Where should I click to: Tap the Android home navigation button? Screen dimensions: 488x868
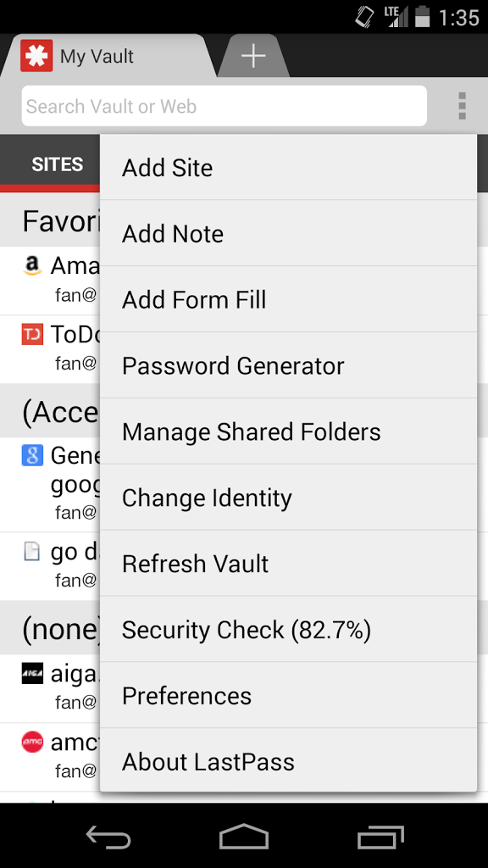point(244,837)
